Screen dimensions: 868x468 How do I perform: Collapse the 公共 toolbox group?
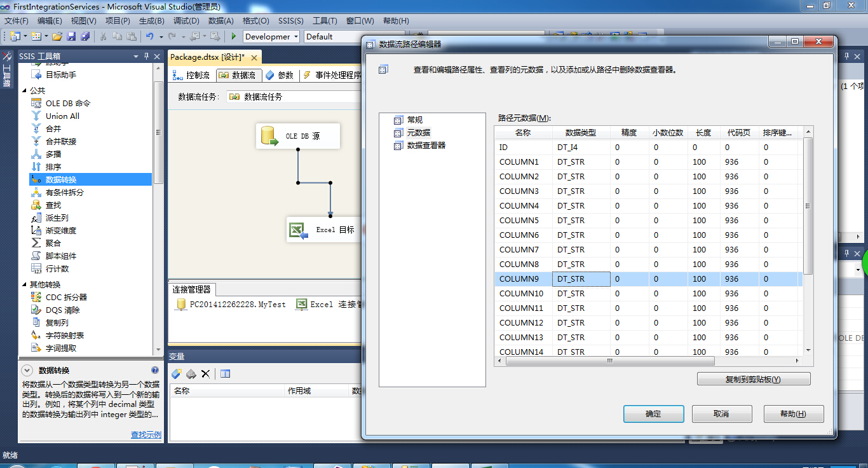(x=25, y=90)
